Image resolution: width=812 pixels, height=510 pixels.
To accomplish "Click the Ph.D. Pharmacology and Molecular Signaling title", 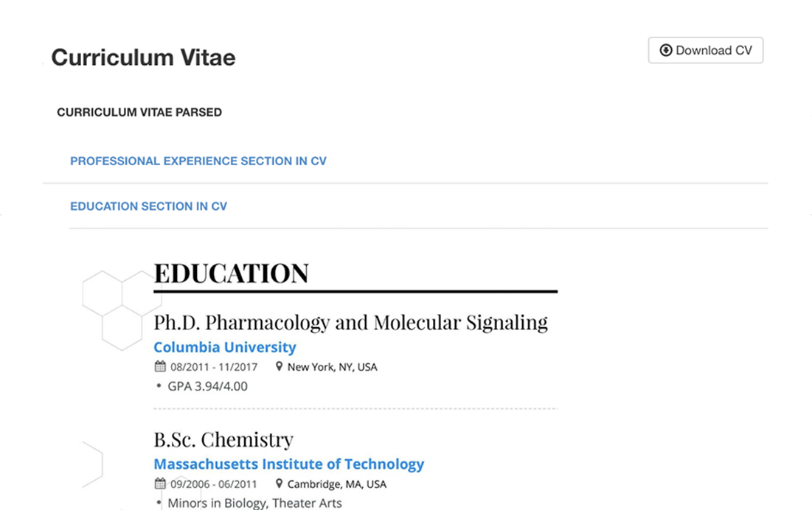I will pyautogui.click(x=350, y=322).
